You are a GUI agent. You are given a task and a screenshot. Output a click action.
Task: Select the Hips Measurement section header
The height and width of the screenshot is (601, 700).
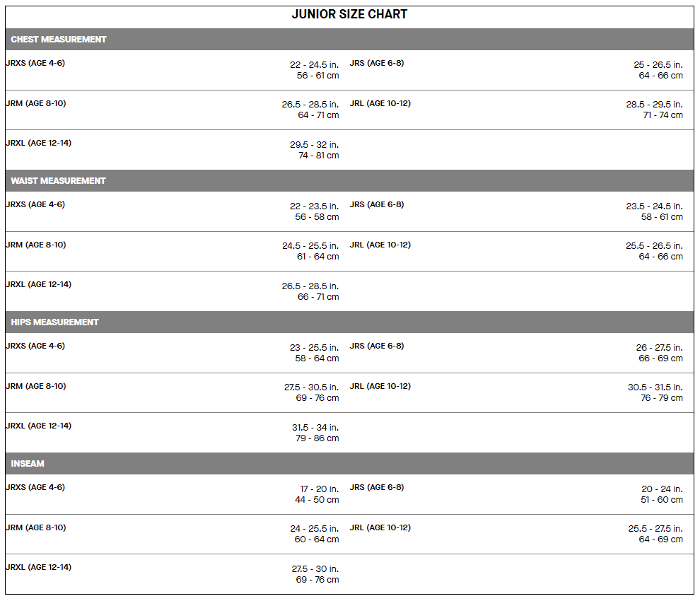click(54, 322)
